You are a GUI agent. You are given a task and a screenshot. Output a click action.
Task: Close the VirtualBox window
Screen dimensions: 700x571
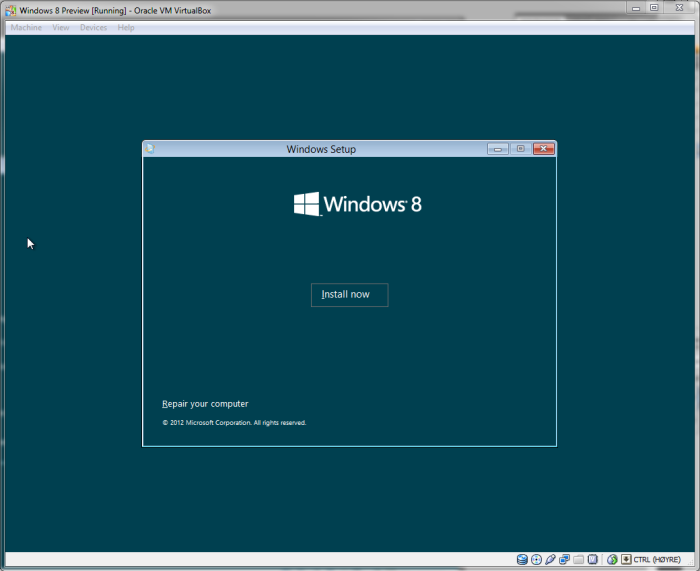click(679, 8)
